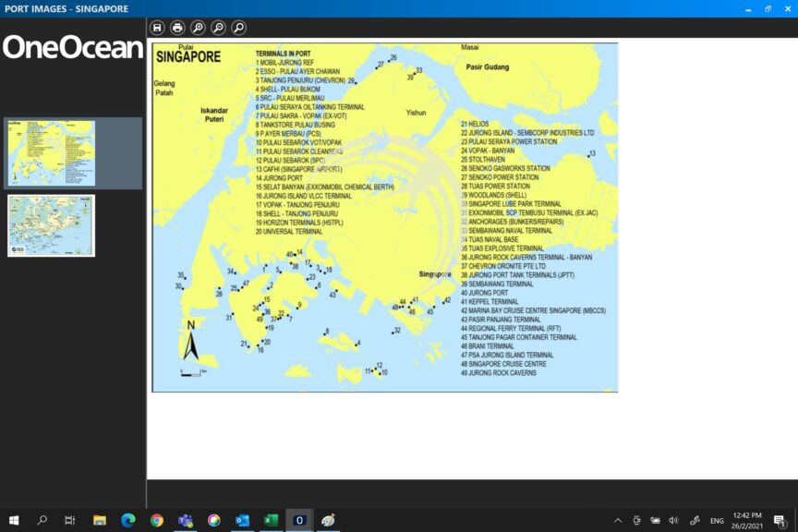Click '21 HELIOS' legend entry
This screenshot has height=532, width=798.
coord(475,124)
